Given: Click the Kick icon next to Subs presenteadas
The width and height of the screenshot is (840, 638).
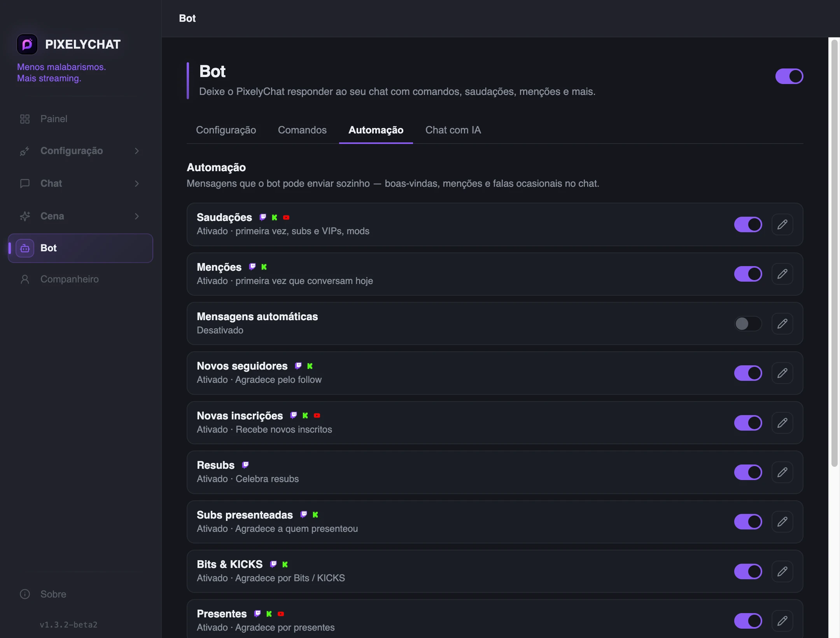Looking at the screenshot, I should click(315, 515).
